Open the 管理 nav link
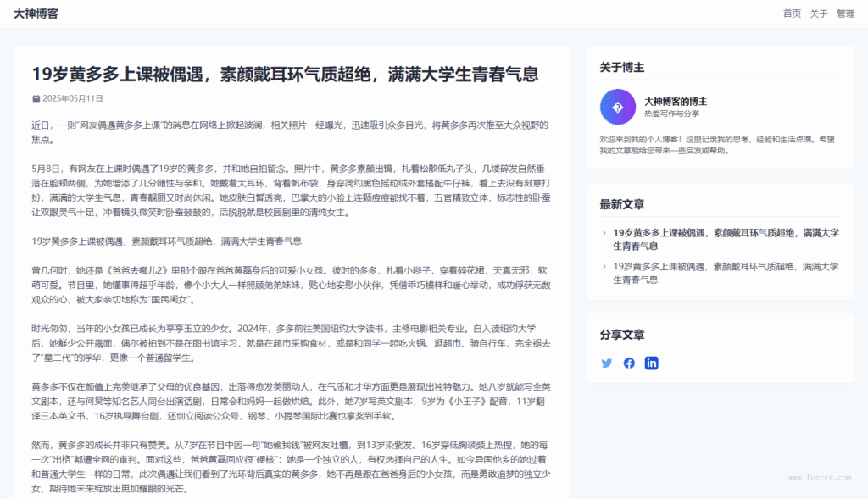The image size is (868, 499). [x=845, y=14]
